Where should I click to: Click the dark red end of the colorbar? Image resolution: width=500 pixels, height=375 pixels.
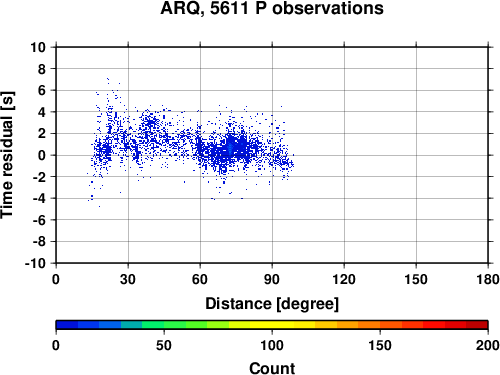click(477, 325)
